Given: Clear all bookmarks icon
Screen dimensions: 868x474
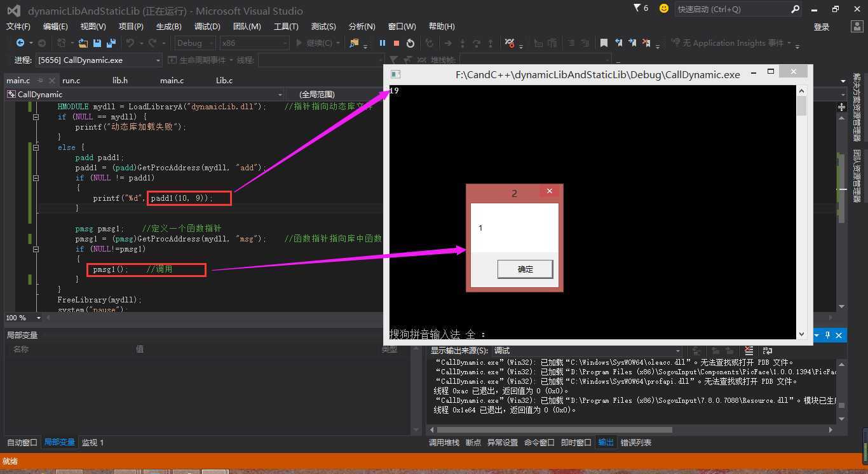Looking at the screenshot, I should point(646,43).
